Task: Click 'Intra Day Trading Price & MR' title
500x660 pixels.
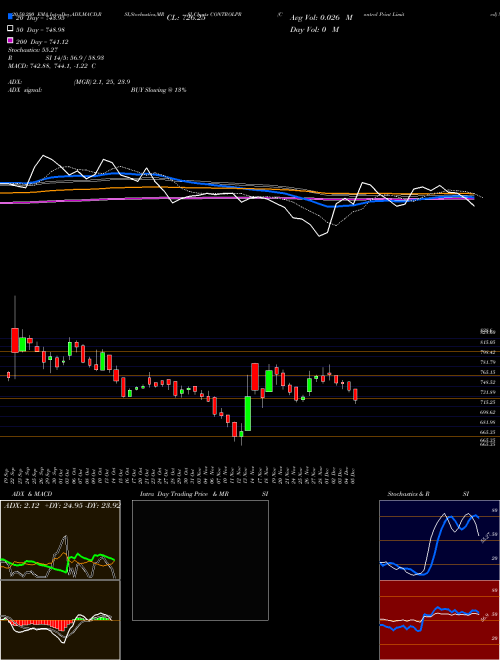Action: (184, 494)
